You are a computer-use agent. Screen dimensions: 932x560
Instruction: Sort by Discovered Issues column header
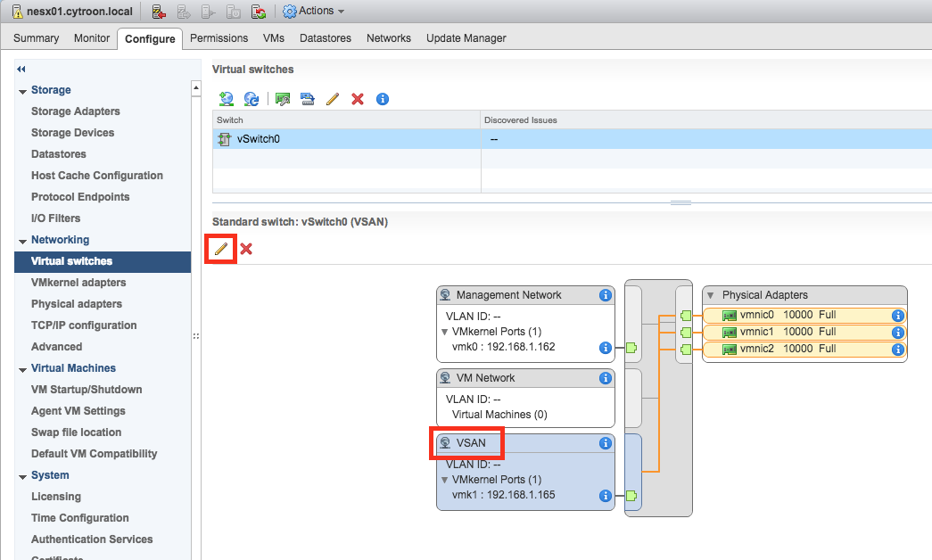706,120
